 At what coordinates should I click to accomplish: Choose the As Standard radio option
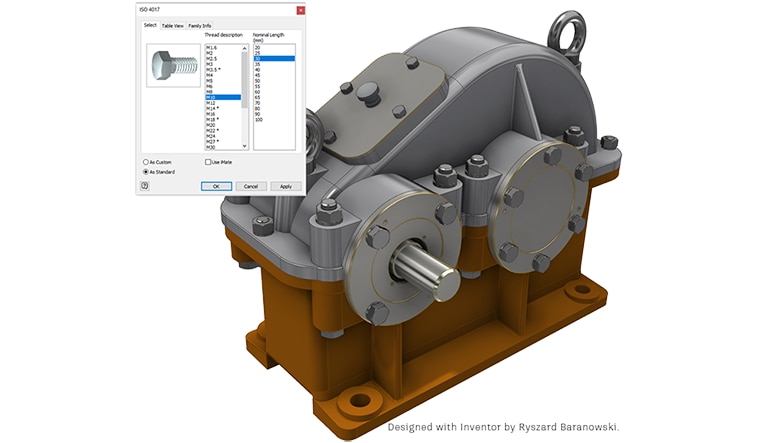(x=147, y=171)
